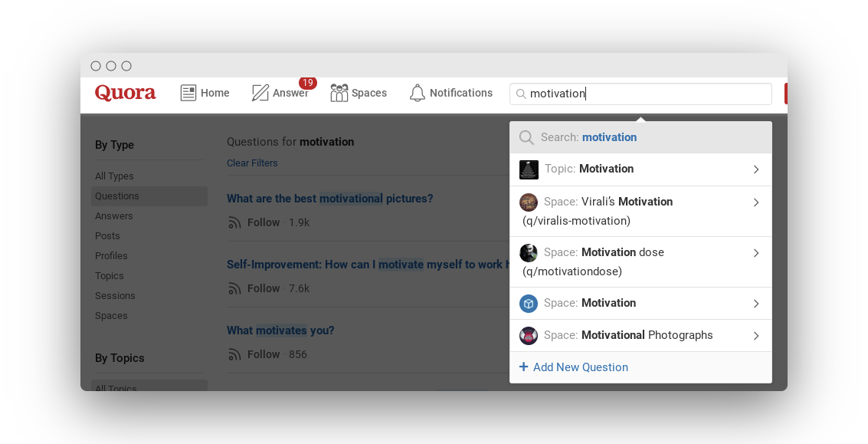This screenshot has width=868, height=444.
Task: Click the Topic: Motivation thumbnail
Action: [529, 169]
